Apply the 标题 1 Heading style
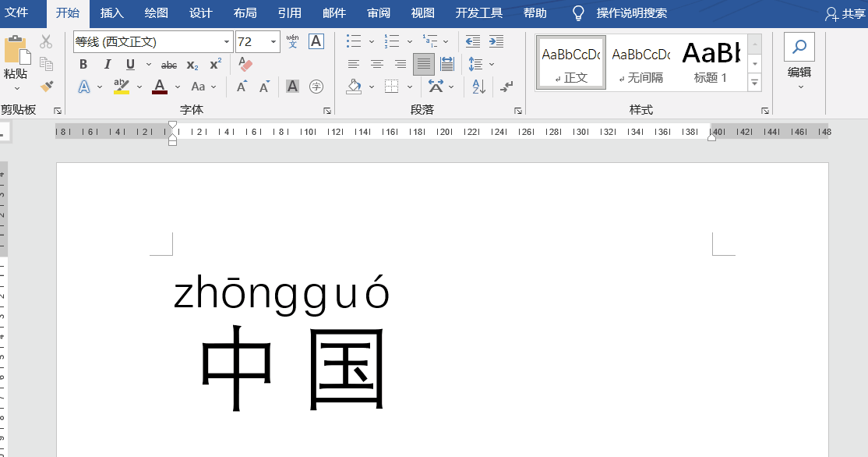Viewport: 868px width, 457px height. coord(711,62)
